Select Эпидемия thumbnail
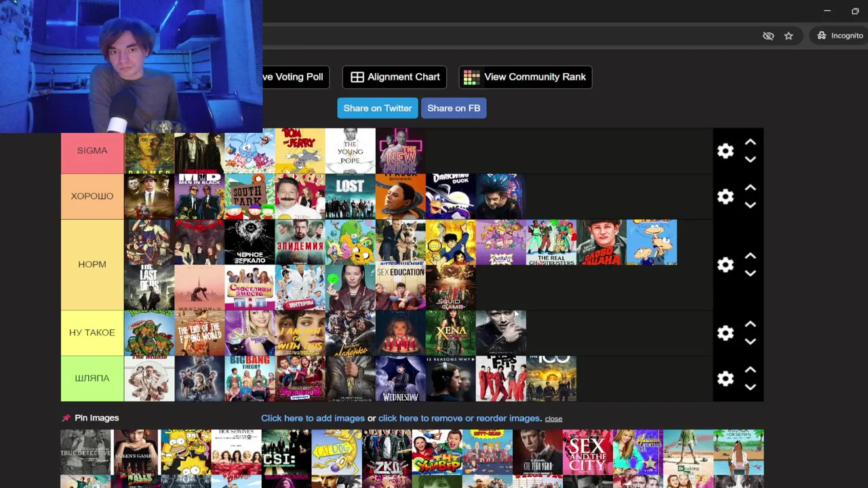This screenshot has width=868, height=488. [x=300, y=242]
